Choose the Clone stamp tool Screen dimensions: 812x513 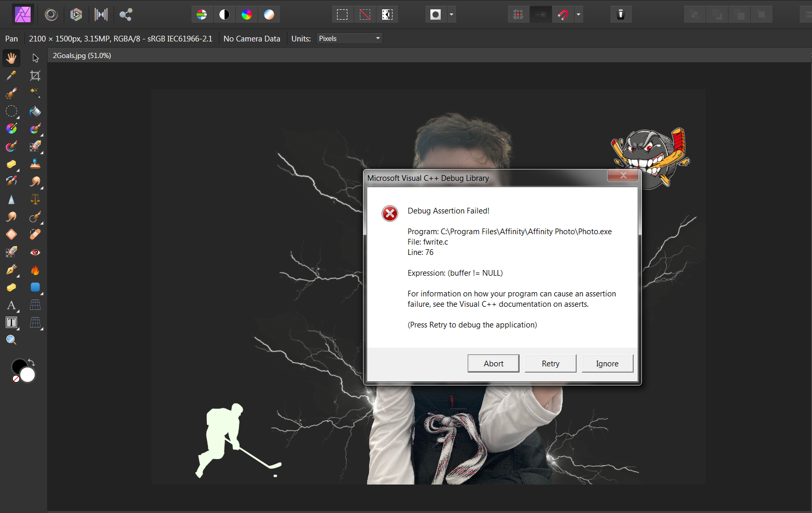[x=35, y=164]
